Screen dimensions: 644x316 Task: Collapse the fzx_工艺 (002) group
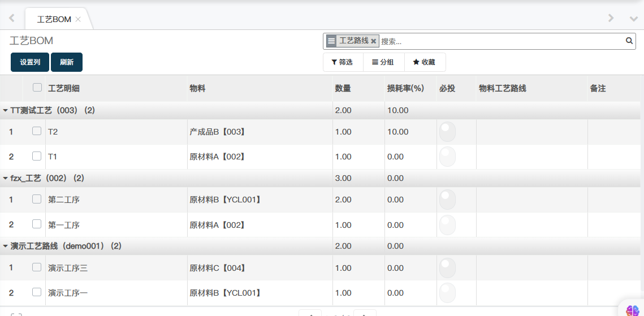(6, 179)
